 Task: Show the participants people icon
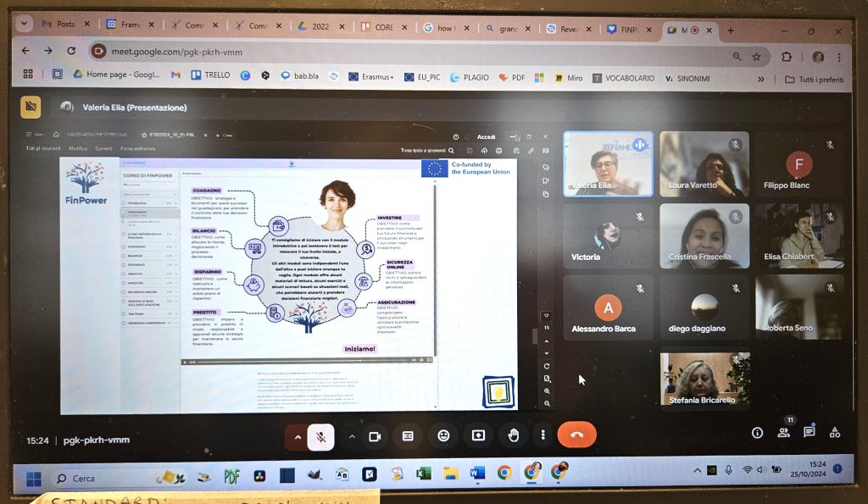[x=784, y=433]
